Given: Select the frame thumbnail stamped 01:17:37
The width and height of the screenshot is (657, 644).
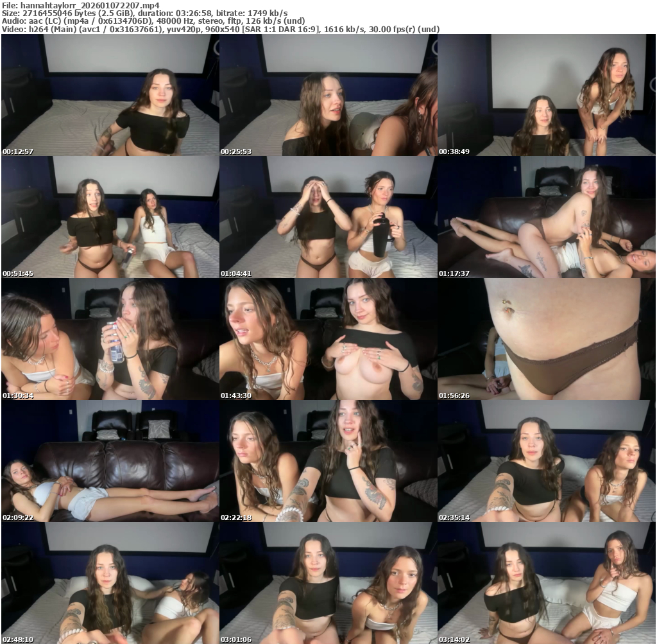Looking at the screenshot, I should (x=547, y=217).
